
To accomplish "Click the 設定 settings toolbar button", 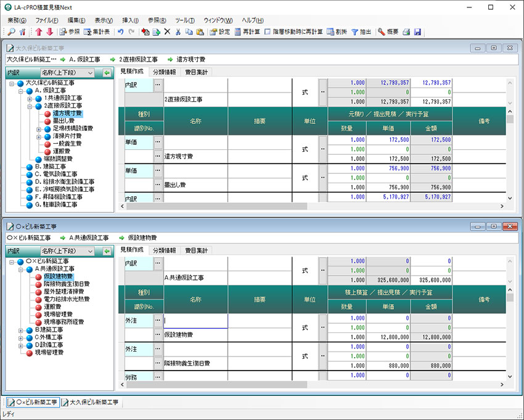I will 219,31.
